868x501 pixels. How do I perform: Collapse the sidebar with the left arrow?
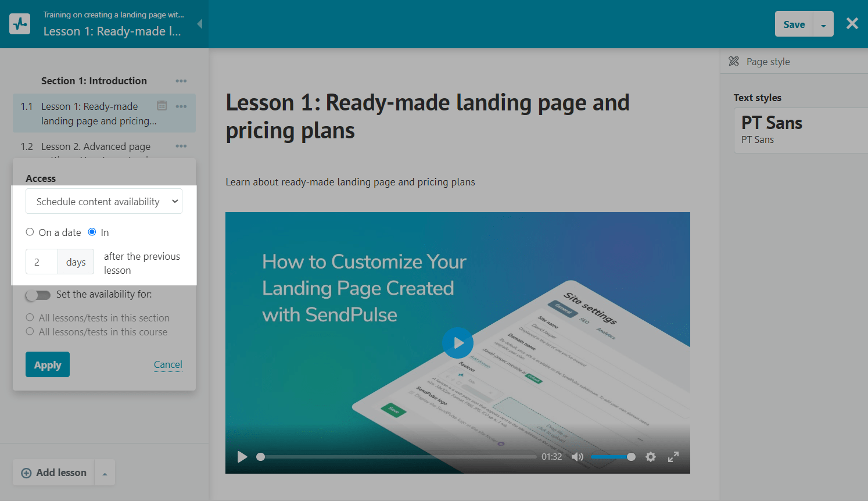200,24
